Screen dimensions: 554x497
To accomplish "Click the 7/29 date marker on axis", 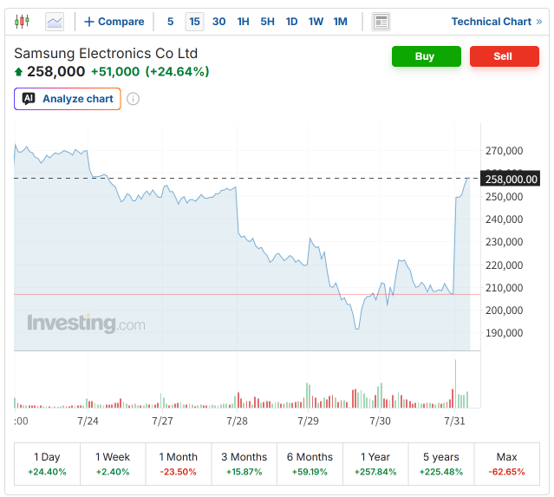I will (x=308, y=421).
